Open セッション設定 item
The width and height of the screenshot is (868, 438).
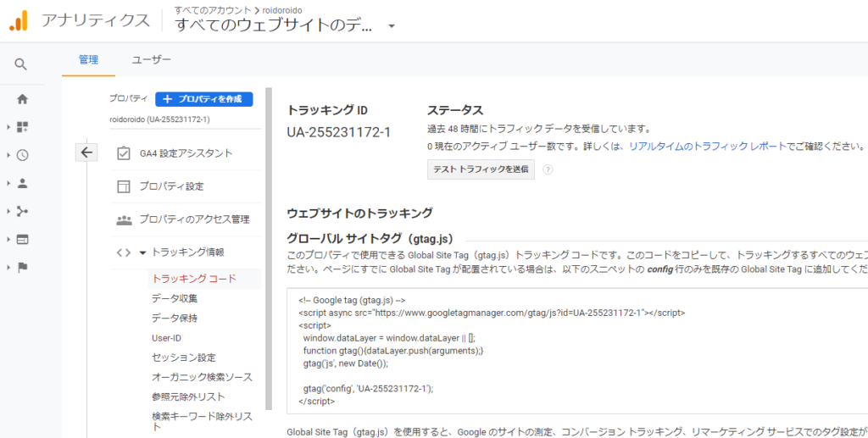(x=183, y=358)
